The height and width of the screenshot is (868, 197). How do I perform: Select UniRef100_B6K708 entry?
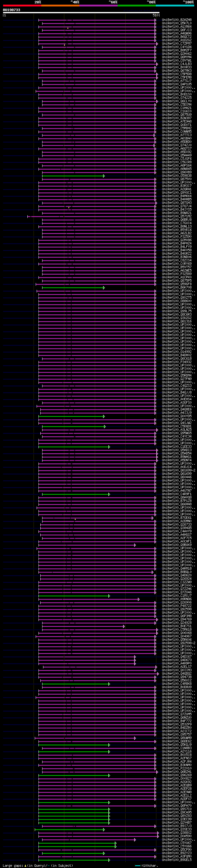[x=176, y=287]
